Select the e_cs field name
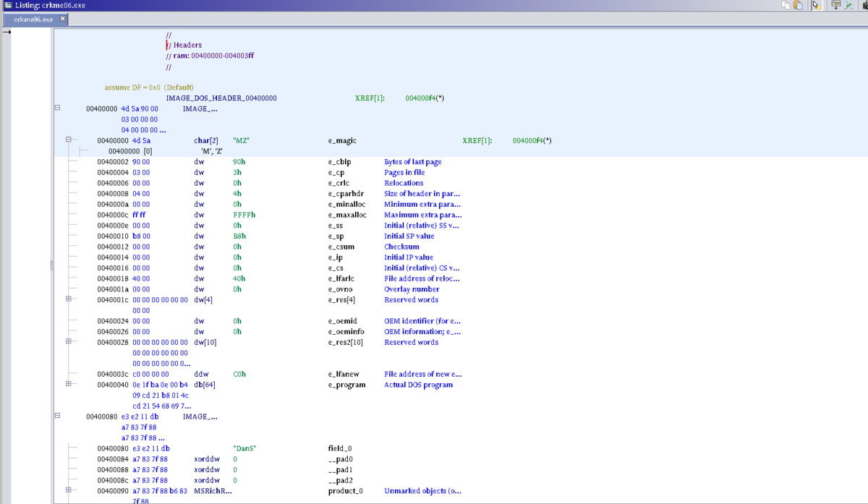The width and height of the screenshot is (868, 504). [335, 268]
